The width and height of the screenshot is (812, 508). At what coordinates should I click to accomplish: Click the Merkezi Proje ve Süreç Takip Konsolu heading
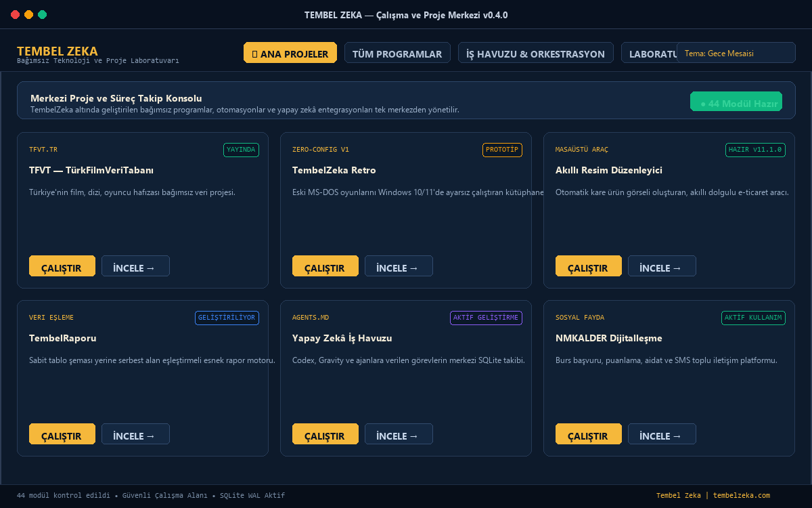coord(116,98)
